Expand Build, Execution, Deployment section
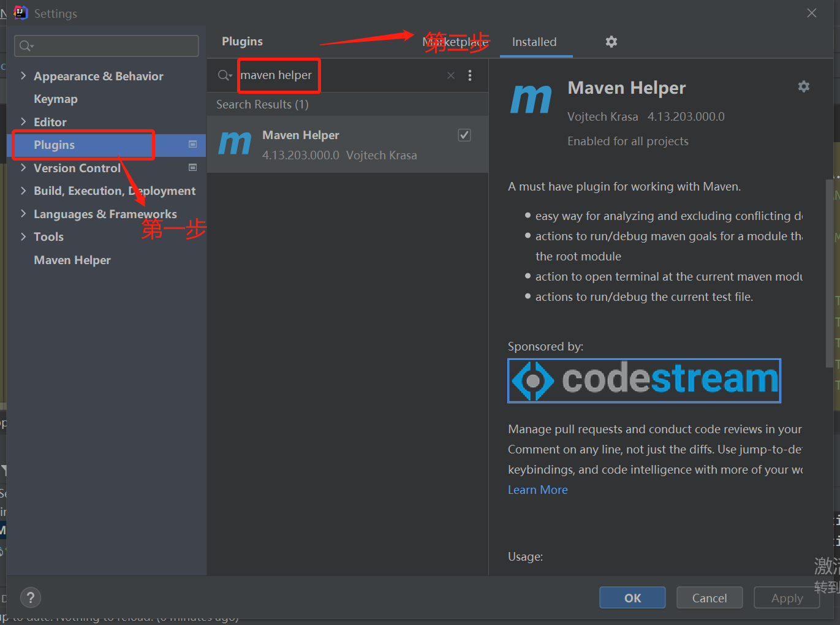This screenshot has width=840, height=625. point(23,191)
